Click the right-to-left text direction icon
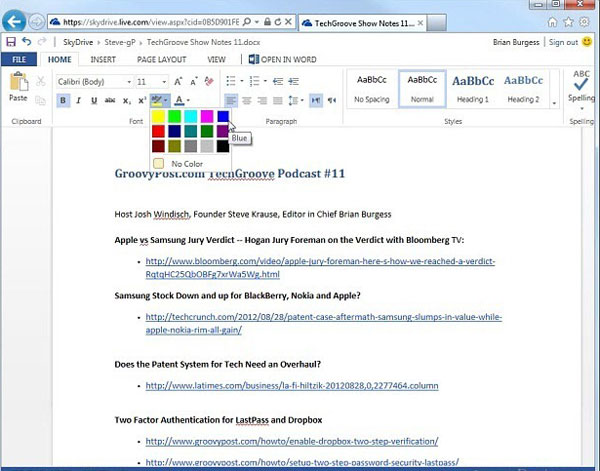600x471 pixels. tap(332, 100)
